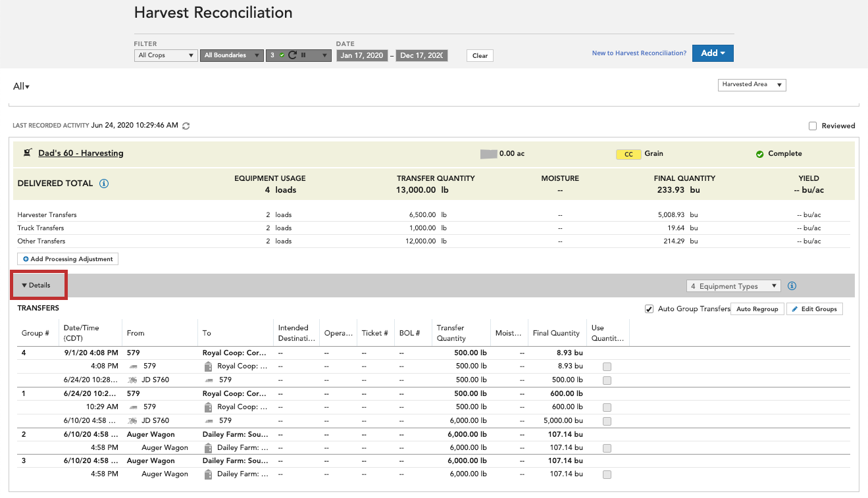Screen dimensions: 868x498
Task: Click the Truck Transfers row label
Action: 41,228
